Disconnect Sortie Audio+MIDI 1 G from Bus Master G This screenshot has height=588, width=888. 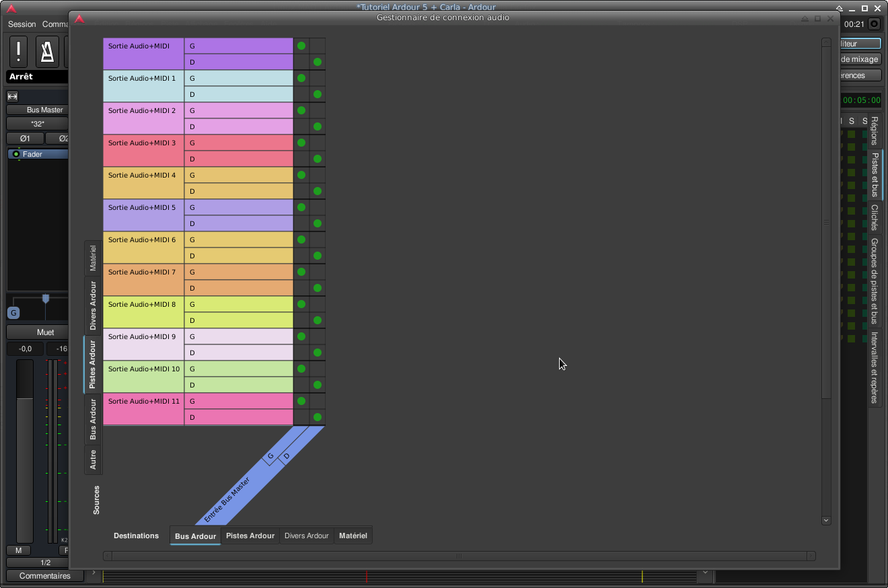tap(301, 78)
